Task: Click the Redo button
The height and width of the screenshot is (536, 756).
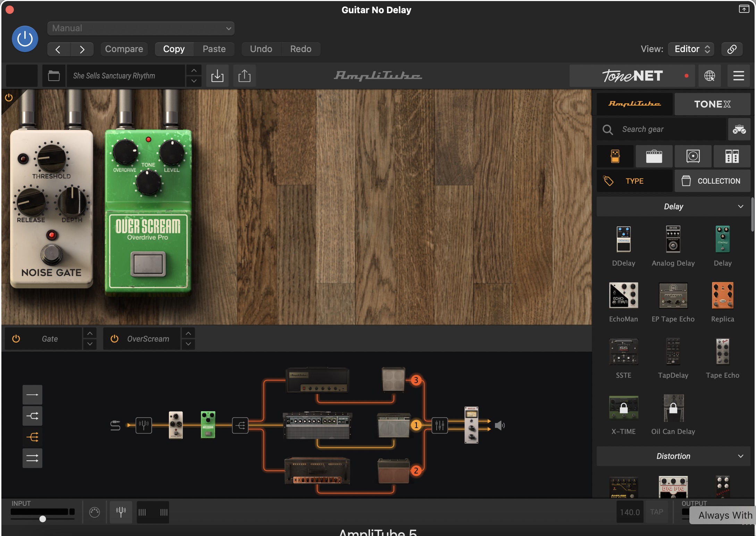Action: pyautogui.click(x=301, y=49)
